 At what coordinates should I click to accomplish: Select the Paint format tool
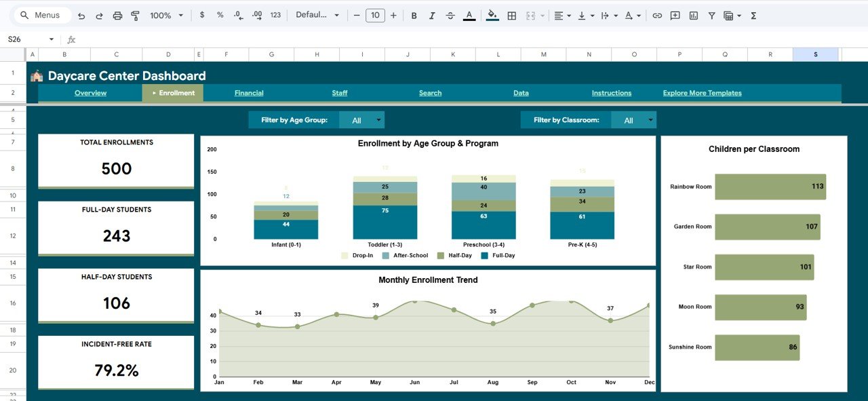point(135,15)
